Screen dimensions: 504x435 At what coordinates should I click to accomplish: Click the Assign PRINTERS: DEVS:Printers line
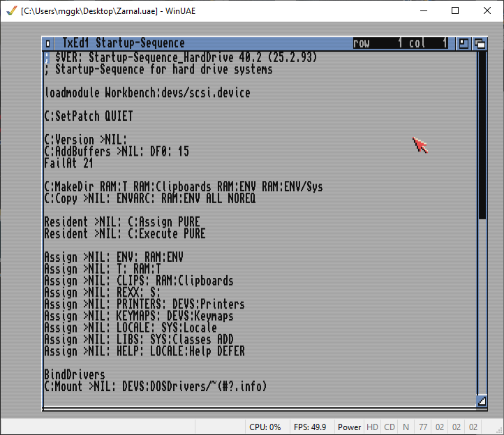point(144,304)
